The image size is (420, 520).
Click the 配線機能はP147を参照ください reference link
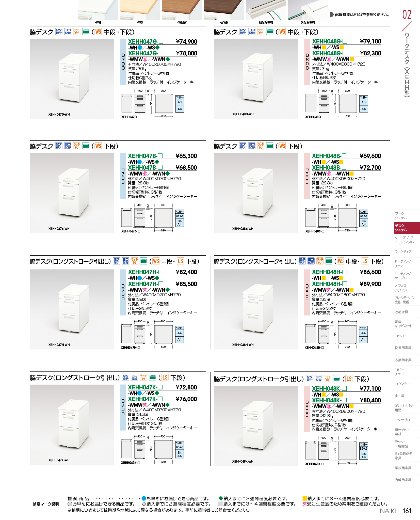click(360, 15)
